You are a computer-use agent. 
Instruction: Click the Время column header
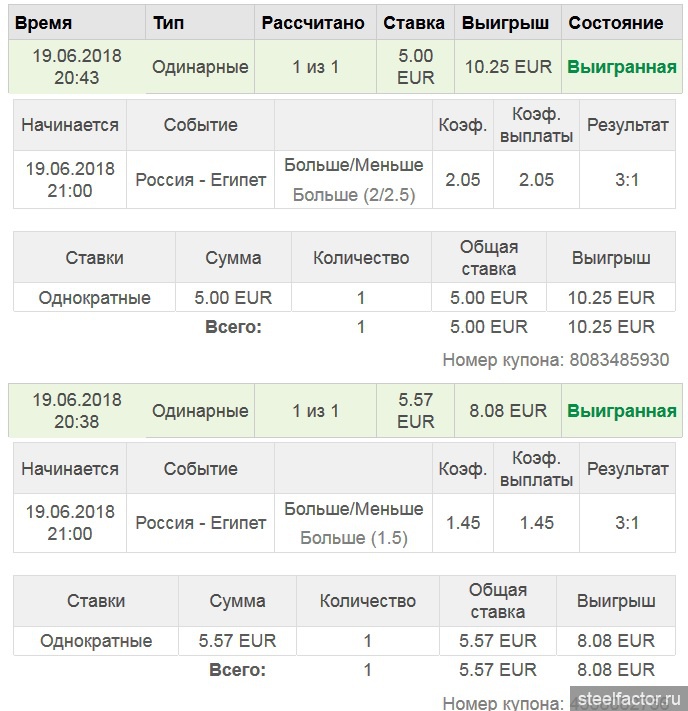pyautogui.click(x=44, y=22)
